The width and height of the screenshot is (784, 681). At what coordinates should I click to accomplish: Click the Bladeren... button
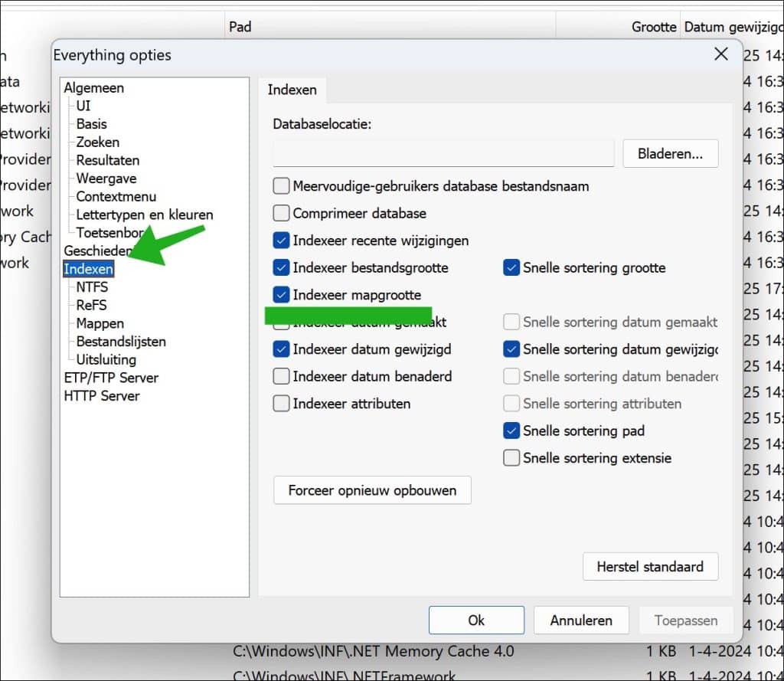[x=670, y=153]
